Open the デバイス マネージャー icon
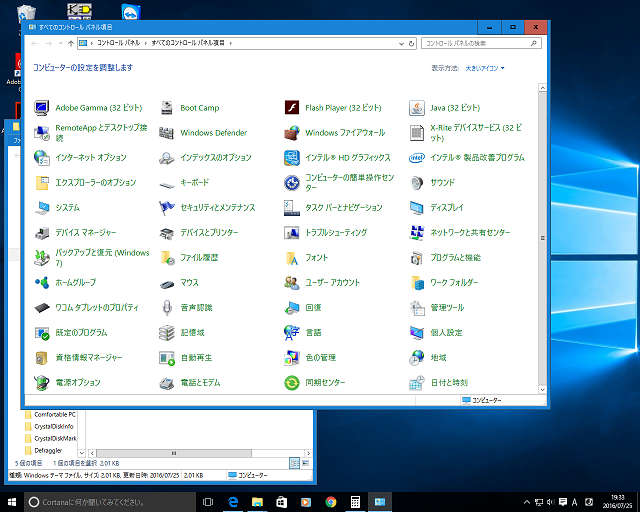This screenshot has width=640, height=512. pos(42,233)
